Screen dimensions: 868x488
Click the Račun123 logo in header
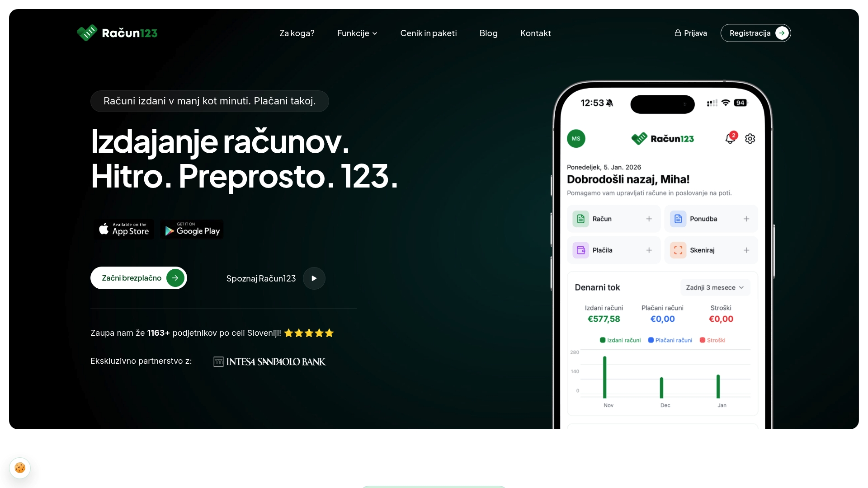click(117, 33)
